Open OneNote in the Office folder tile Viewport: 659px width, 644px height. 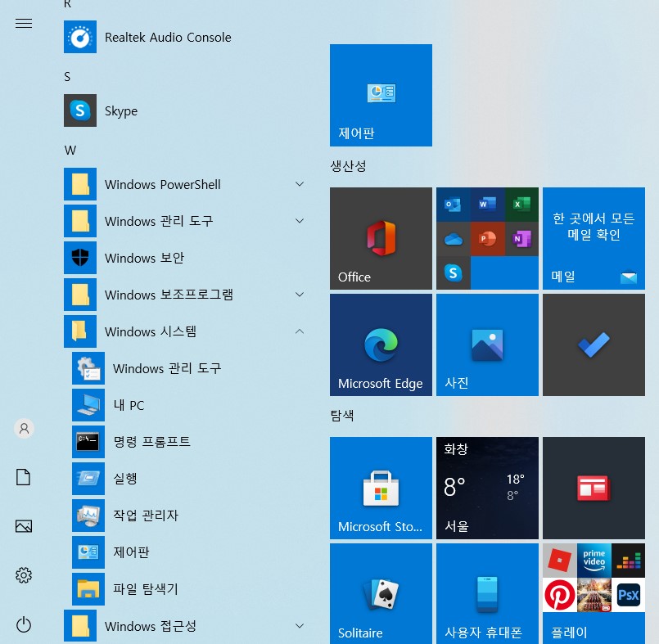521,239
